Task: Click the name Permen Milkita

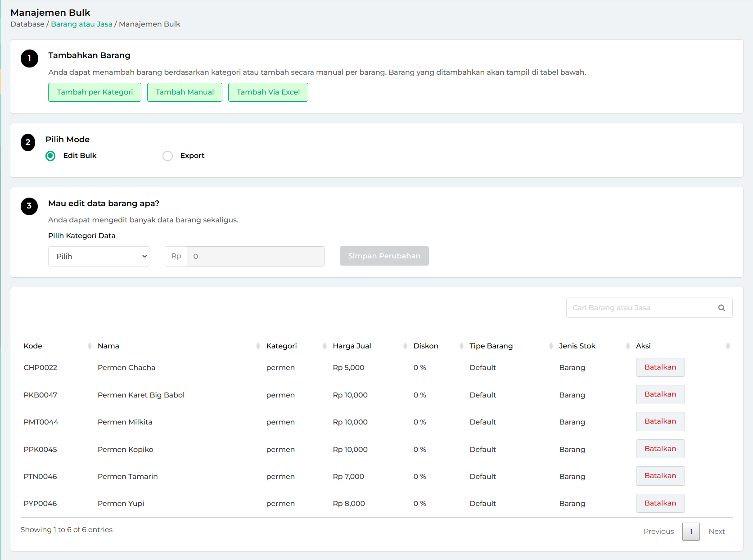Action: click(x=125, y=422)
